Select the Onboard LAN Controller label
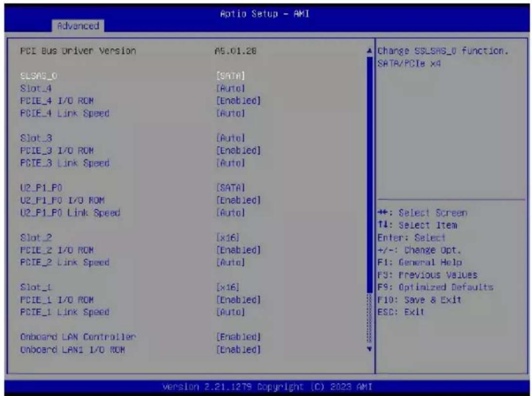Viewport: 532px width, 396px height. click(78, 337)
